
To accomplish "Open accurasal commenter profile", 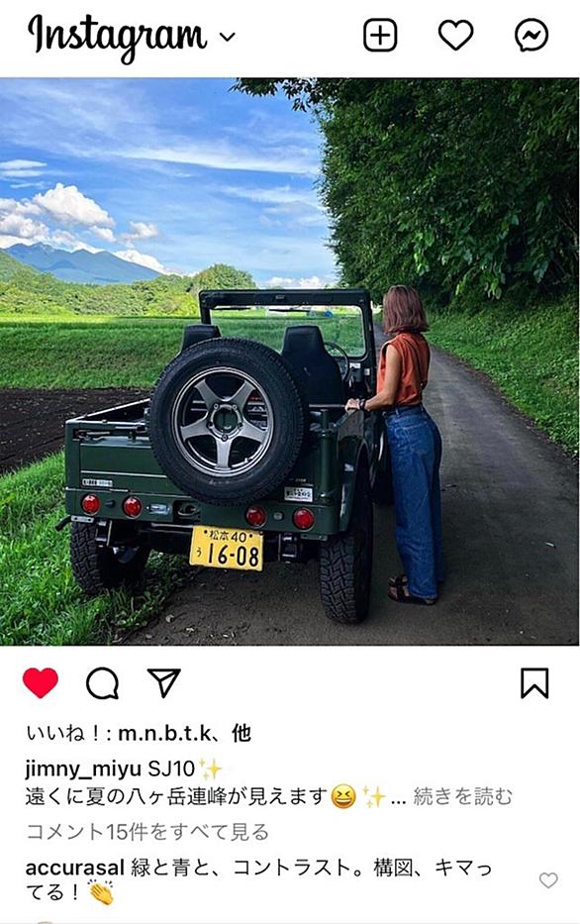I will (x=75, y=867).
